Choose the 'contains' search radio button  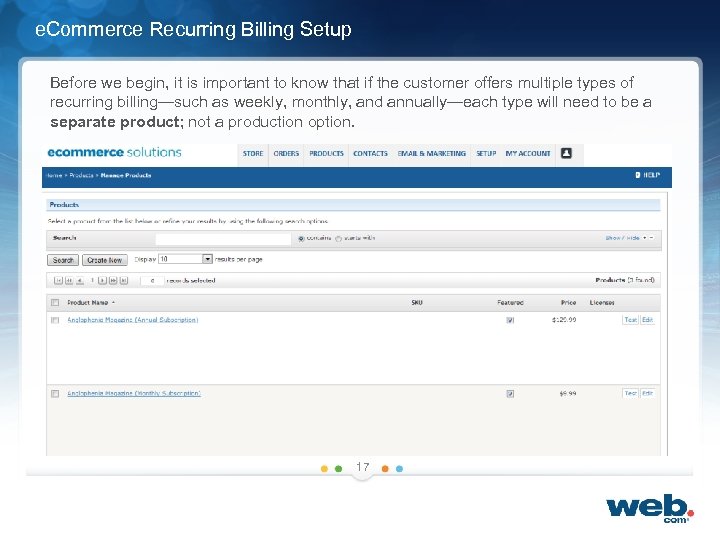301,238
